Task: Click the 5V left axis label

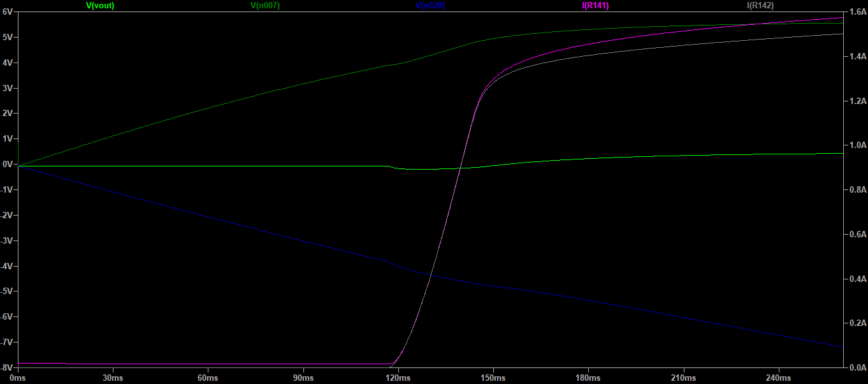Action: click(x=8, y=37)
